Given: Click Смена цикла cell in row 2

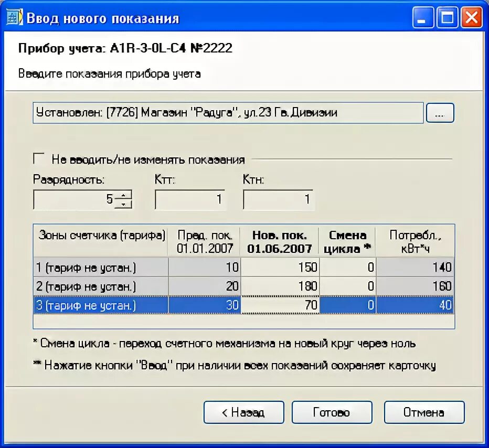Looking at the screenshot, I should 347,286.
